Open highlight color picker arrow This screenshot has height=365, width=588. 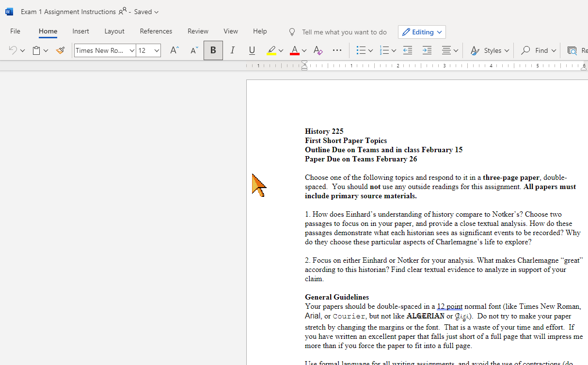281,50
